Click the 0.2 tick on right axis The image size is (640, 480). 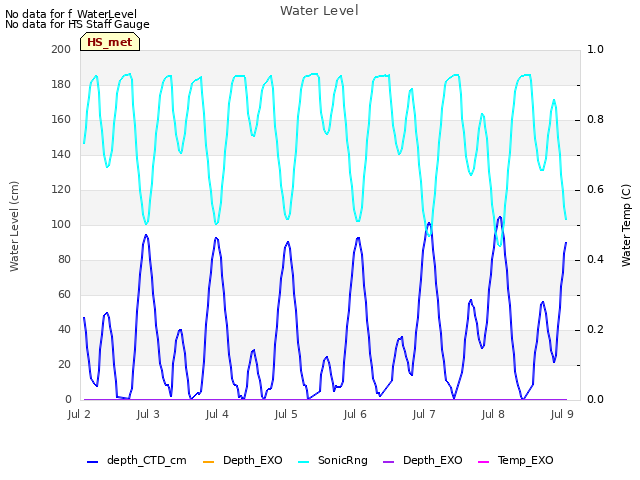point(595,329)
